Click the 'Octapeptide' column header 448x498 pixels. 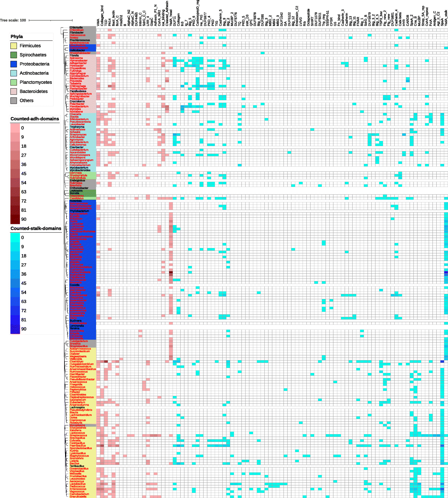point(308,17)
